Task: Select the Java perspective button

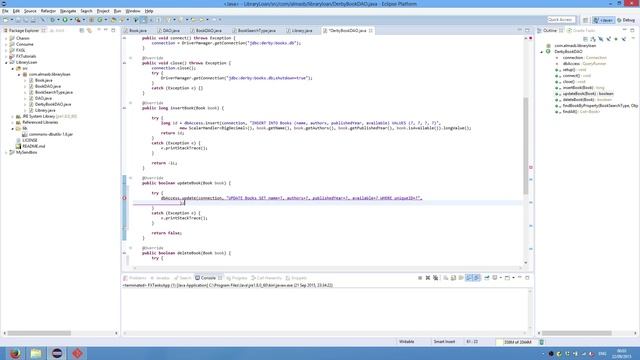Action: coord(604,20)
